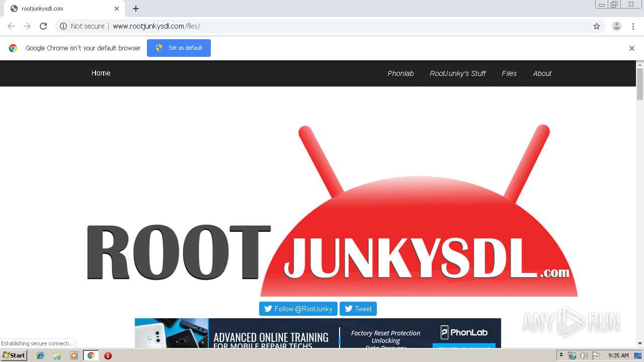Show hidden system tray icons
The height and width of the screenshot is (362, 644).
click(561, 355)
